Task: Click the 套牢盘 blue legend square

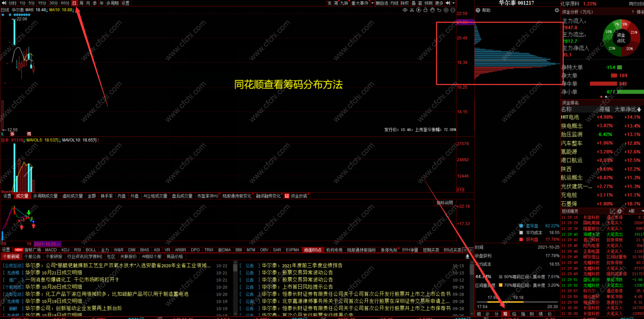Action: click(521, 226)
